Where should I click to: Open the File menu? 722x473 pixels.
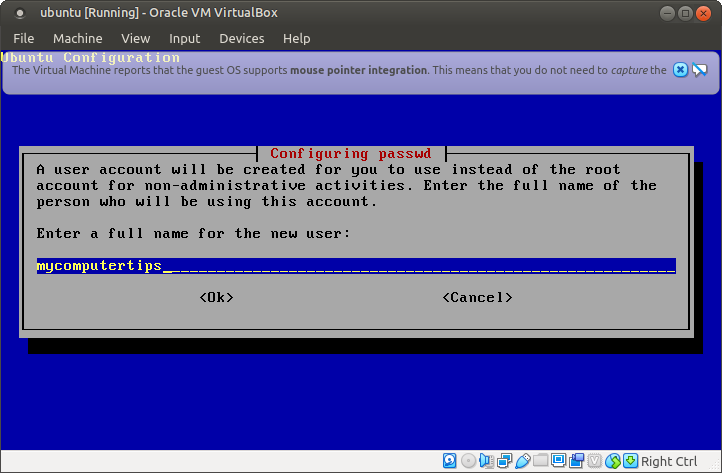coord(23,39)
